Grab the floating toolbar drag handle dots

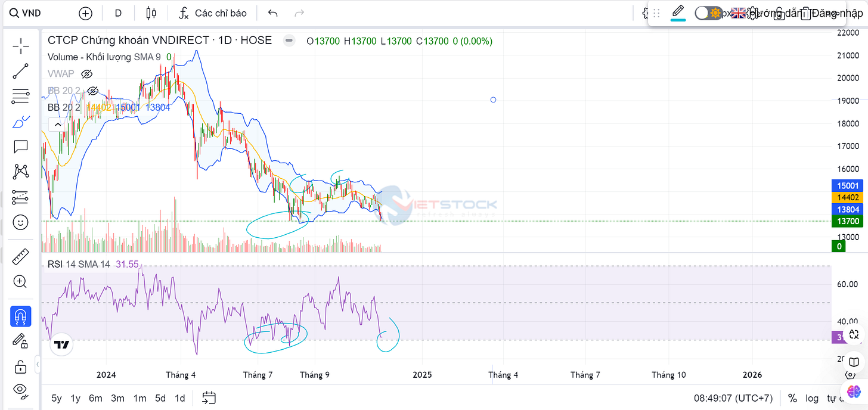coord(657,13)
